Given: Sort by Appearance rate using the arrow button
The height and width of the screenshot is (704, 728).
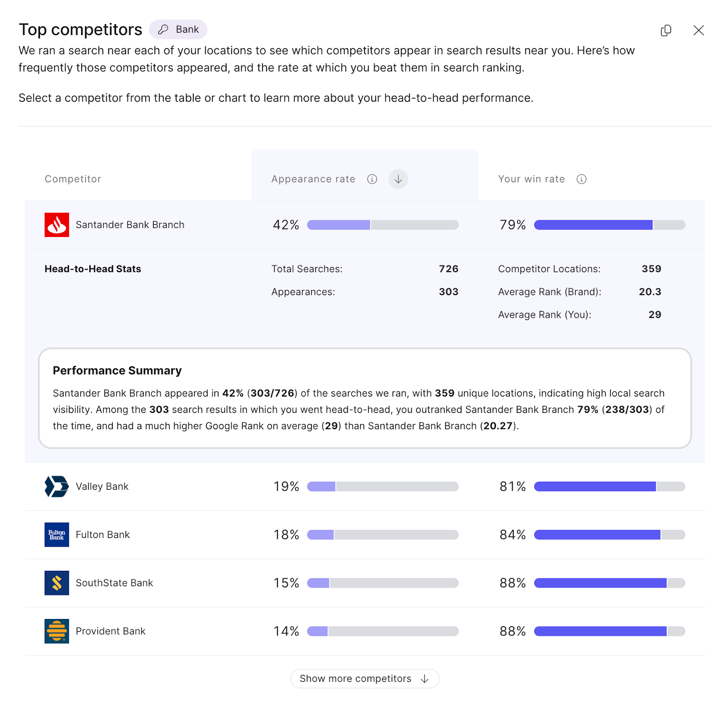Looking at the screenshot, I should click(x=398, y=179).
